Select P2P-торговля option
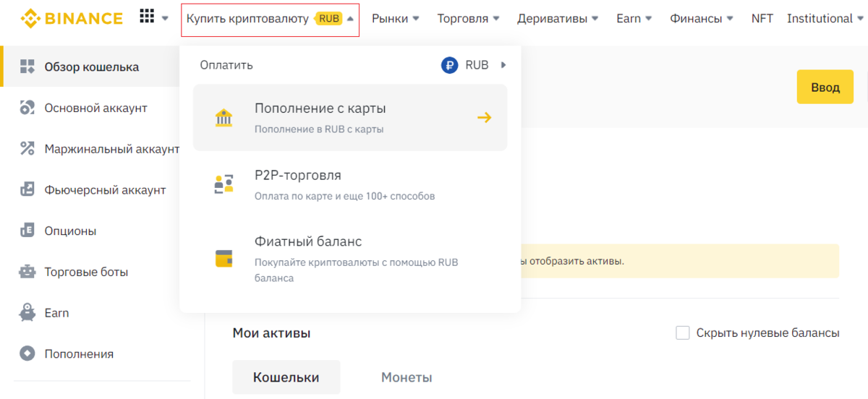Screen dimensions: 868x399 pyautogui.click(x=350, y=184)
